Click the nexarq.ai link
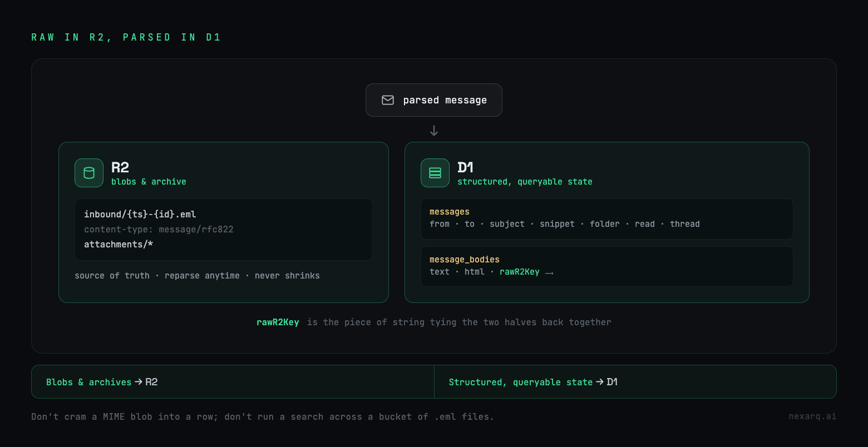868x447 pixels. click(x=812, y=416)
